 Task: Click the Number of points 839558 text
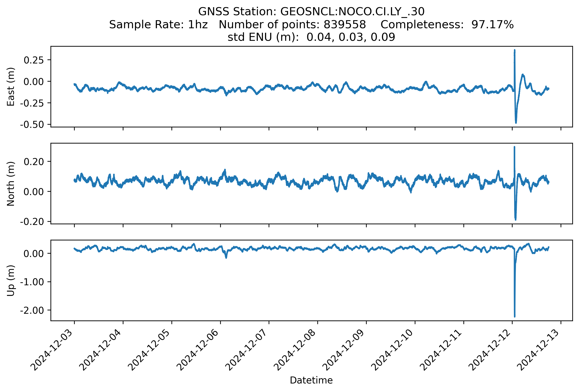pos(292,25)
